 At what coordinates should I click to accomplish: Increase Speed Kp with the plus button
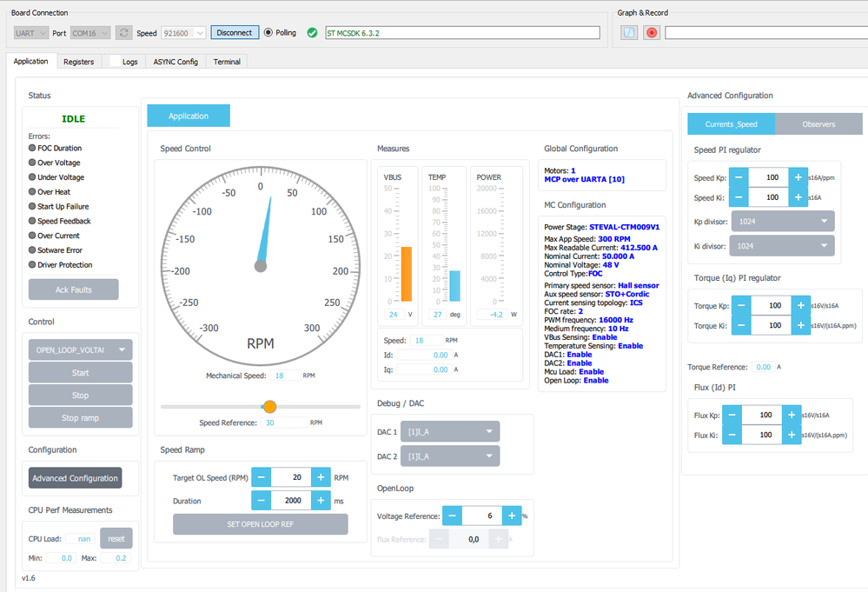[x=798, y=177]
